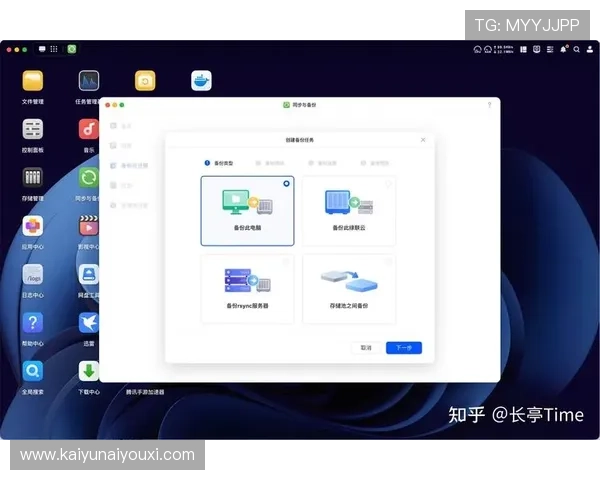Go to the fourth wizard step
The image size is (600, 480).
(x=375, y=163)
